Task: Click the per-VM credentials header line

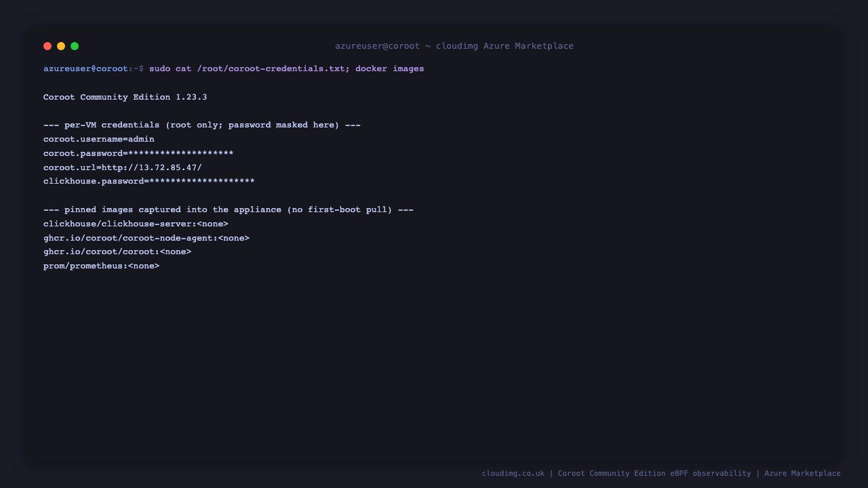Action: (202, 125)
